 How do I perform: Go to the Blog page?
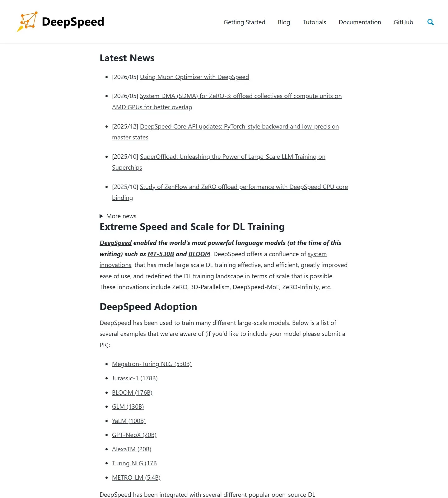tap(284, 22)
